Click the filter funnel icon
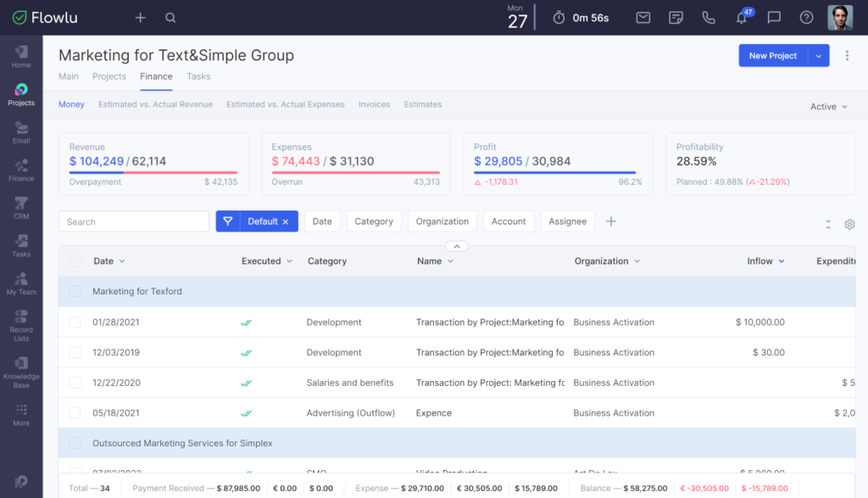Image resolution: width=868 pixels, height=498 pixels. point(227,221)
